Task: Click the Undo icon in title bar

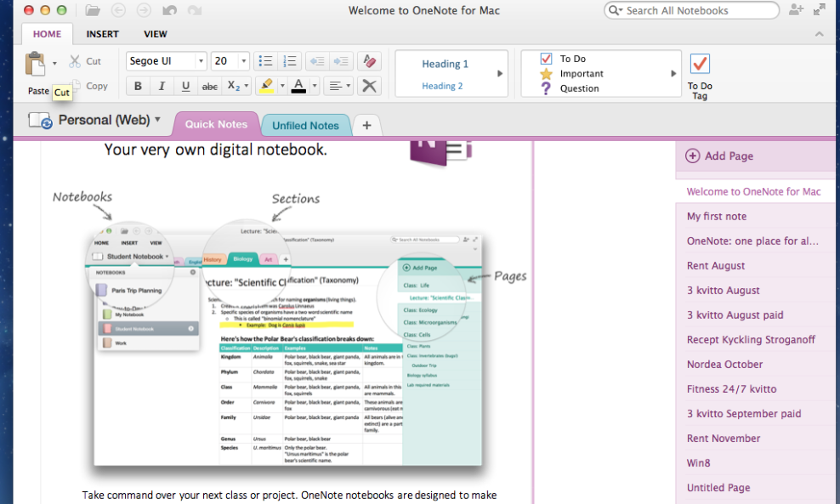Action: 169,10
